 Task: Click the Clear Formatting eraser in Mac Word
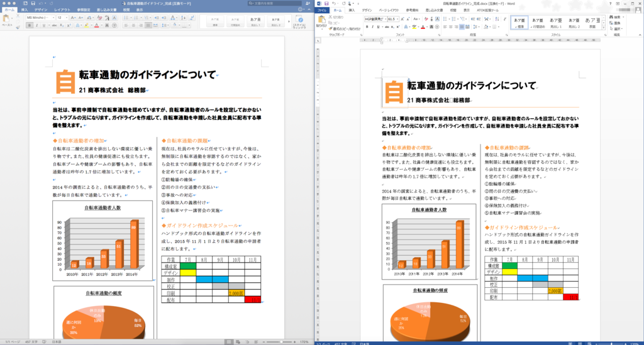tap(100, 18)
